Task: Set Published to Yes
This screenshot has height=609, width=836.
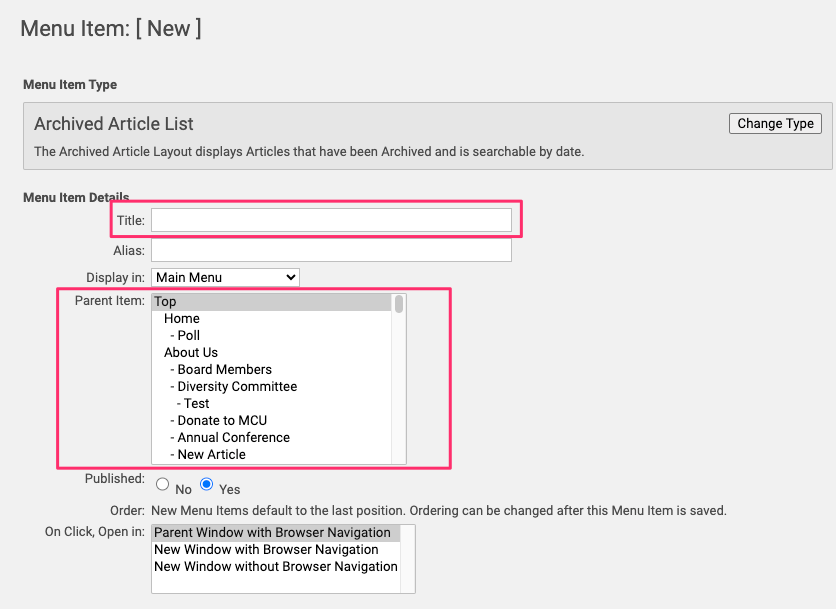Action: (x=207, y=485)
